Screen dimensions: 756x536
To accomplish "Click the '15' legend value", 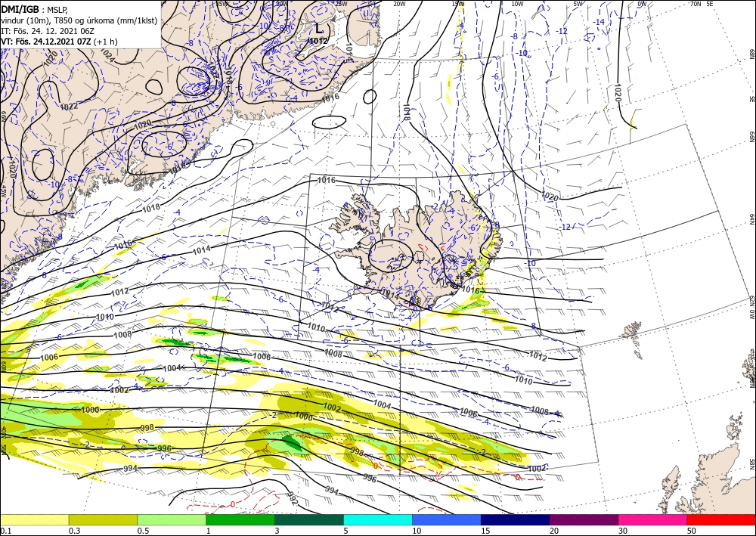I will [x=485, y=531].
